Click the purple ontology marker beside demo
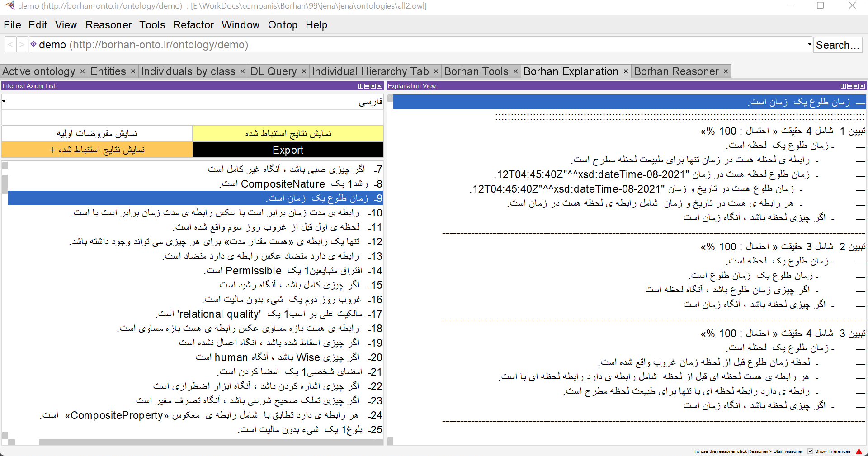This screenshot has width=868, height=456. 33,44
